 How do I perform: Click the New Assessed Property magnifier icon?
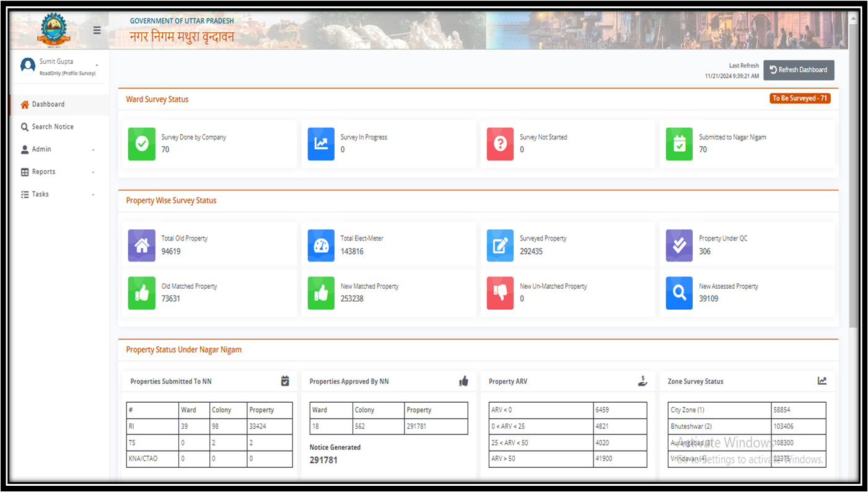coord(679,293)
